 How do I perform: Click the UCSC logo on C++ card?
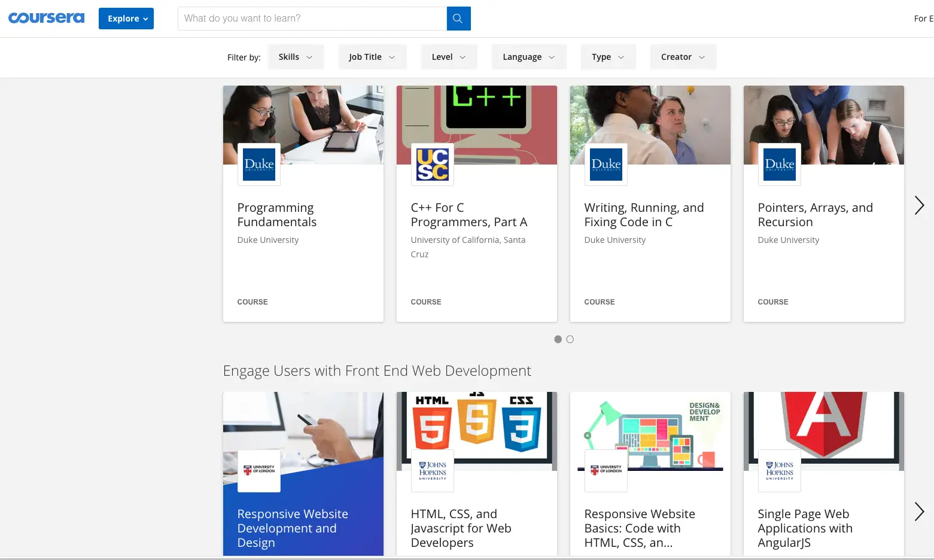point(433,165)
